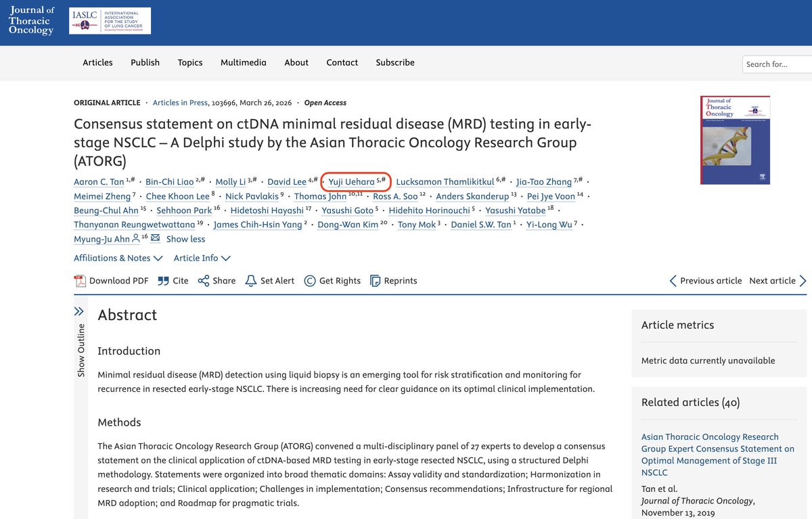
Task: Collapse the author list with Show less
Action: coord(185,239)
